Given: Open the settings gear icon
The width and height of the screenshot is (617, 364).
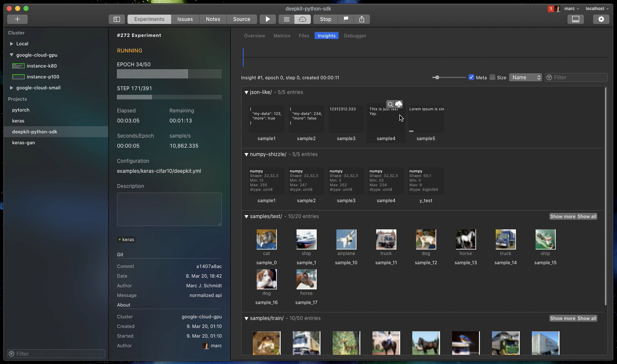Looking at the screenshot, I should (x=601, y=19).
